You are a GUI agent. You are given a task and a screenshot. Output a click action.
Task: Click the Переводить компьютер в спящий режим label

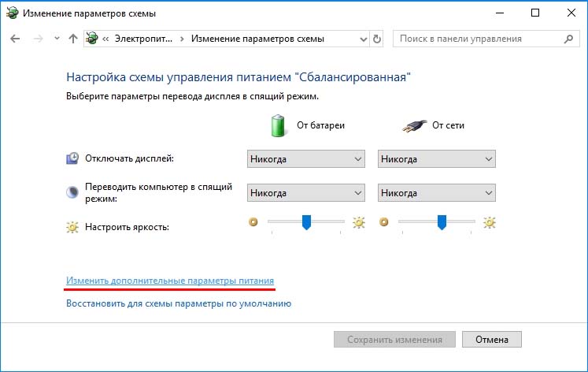pos(159,192)
